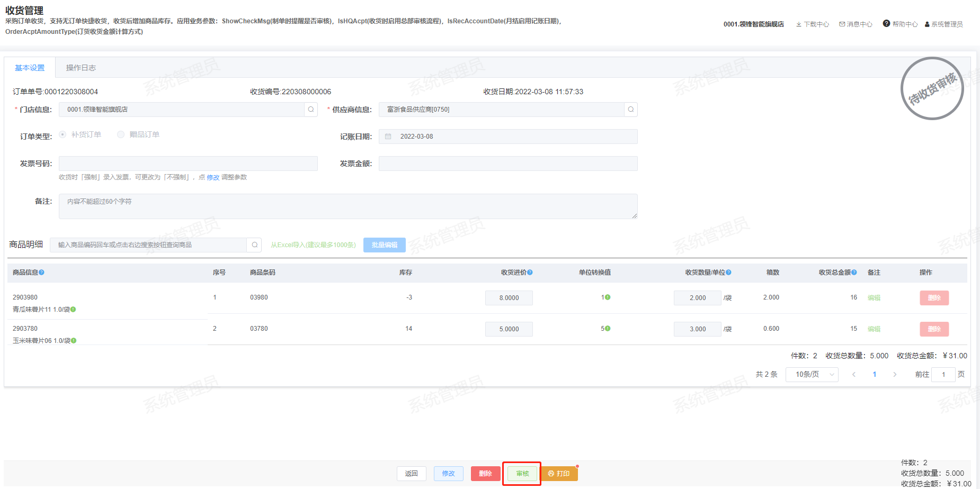Select the 赠品订单 radio button

coord(121,134)
